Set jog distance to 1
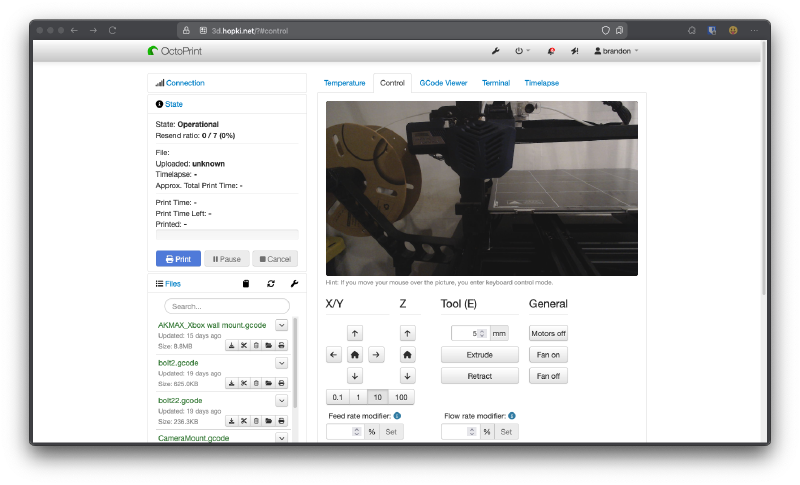800x485 pixels. tap(358, 397)
